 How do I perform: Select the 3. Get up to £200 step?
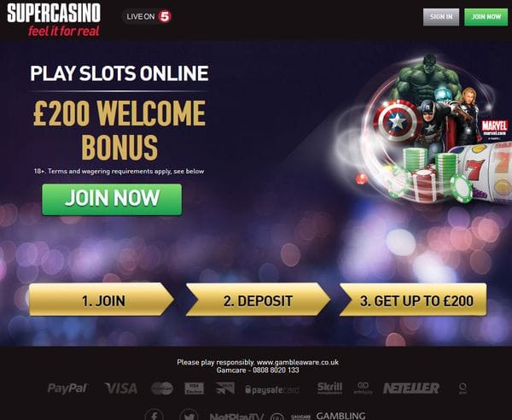click(x=413, y=300)
